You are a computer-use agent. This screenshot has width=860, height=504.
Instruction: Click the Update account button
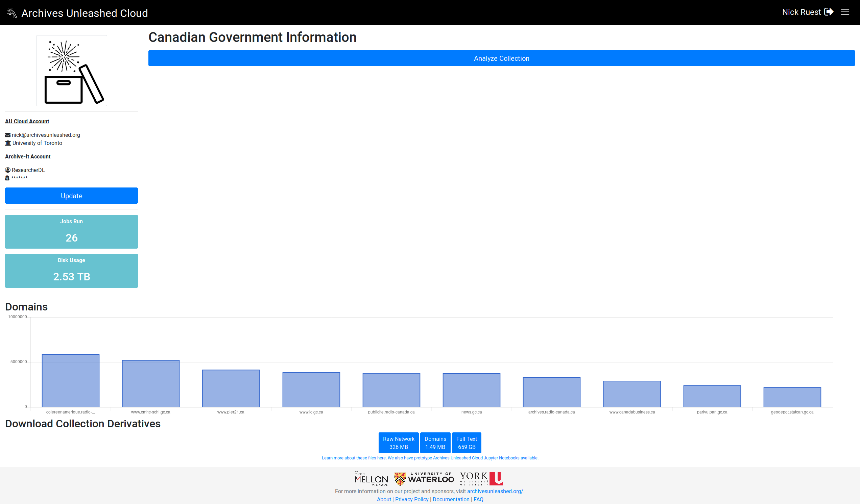click(x=71, y=196)
